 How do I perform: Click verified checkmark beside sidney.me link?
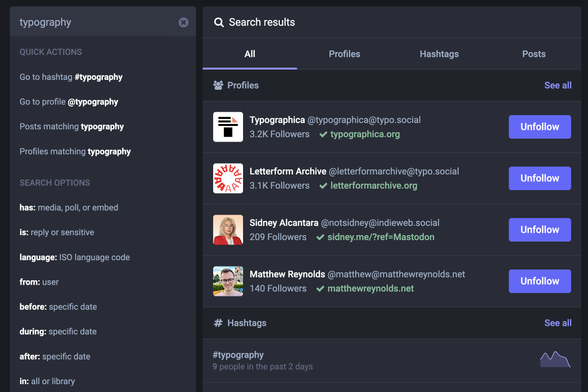coord(320,237)
